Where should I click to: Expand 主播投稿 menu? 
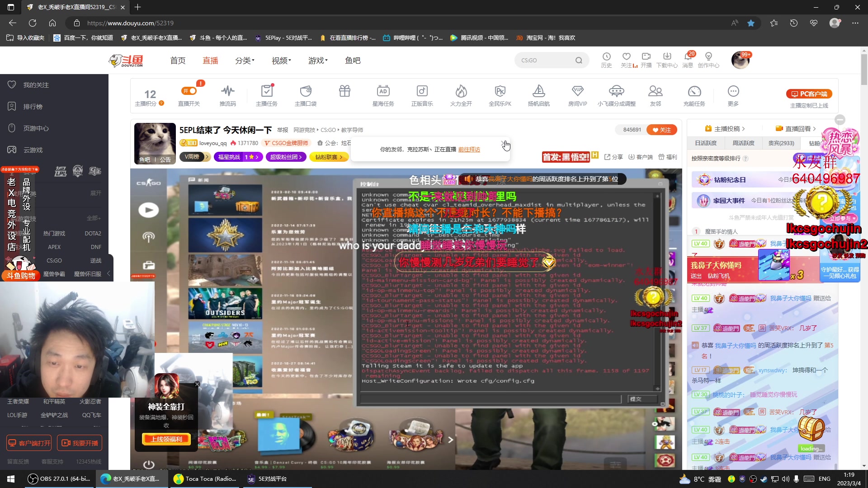coord(725,129)
